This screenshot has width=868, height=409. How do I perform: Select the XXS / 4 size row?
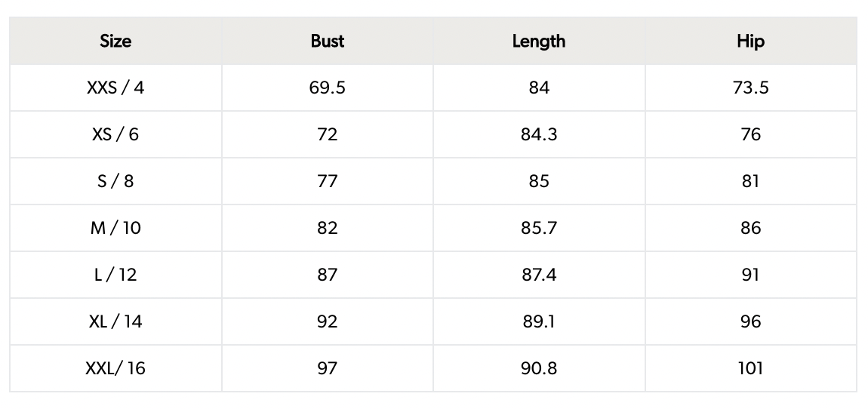115,88
